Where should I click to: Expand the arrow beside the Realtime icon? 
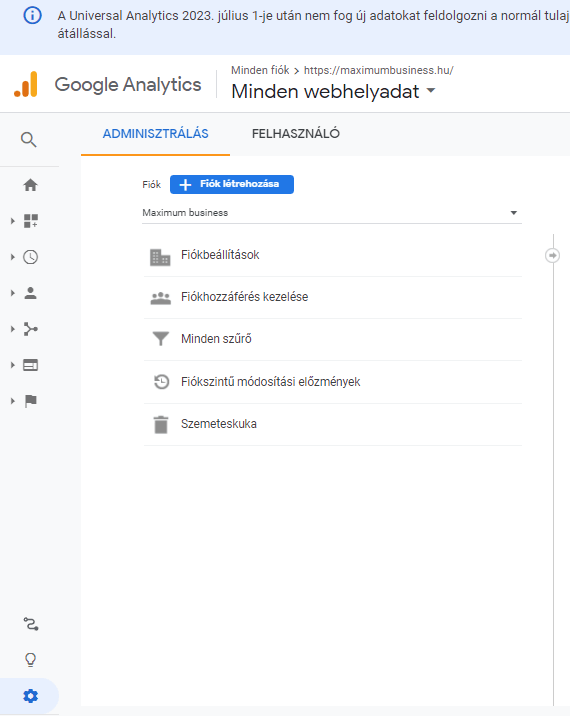[13, 257]
